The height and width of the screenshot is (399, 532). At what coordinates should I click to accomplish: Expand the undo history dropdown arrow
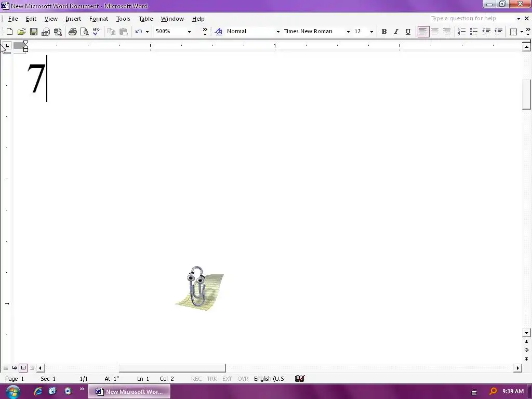click(x=147, y=32)
